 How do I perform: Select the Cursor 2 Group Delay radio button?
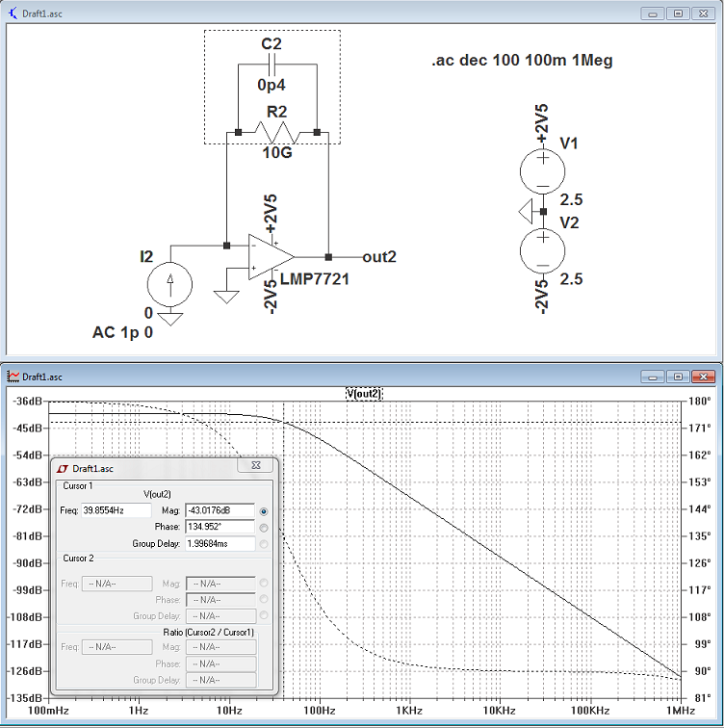(x=264, y=615)
